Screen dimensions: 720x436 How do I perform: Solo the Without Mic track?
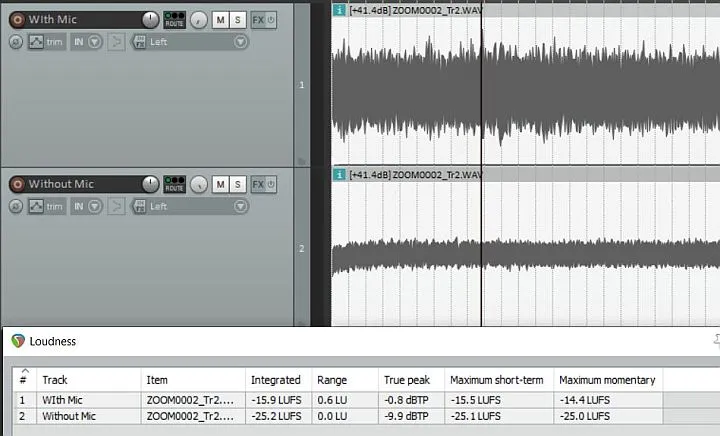tap(237, 184)
